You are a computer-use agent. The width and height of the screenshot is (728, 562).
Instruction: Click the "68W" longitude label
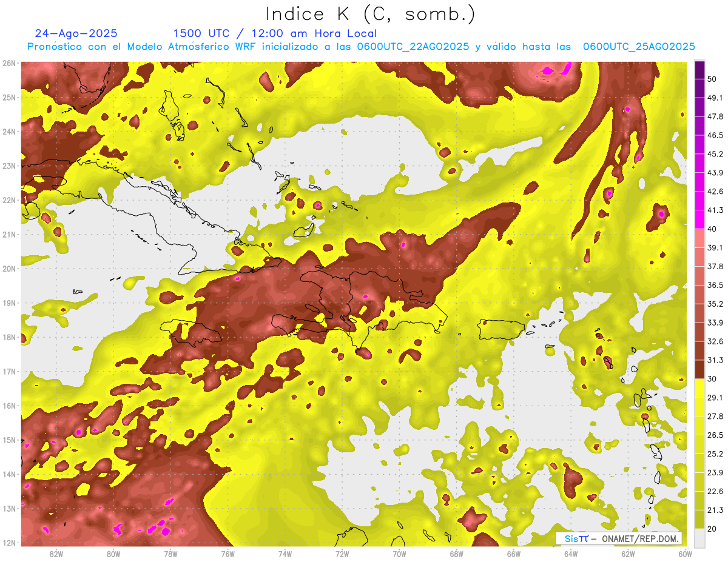click(456, 554)
